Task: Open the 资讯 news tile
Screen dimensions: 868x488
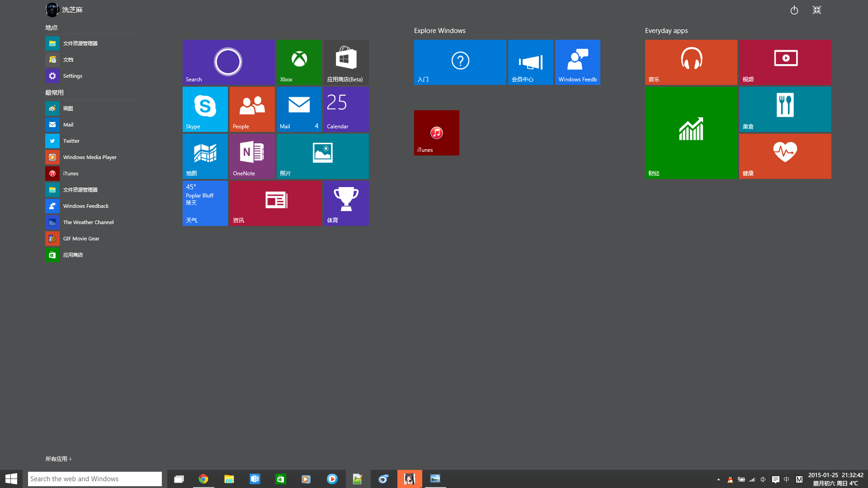Action: [x=275, y=203]
